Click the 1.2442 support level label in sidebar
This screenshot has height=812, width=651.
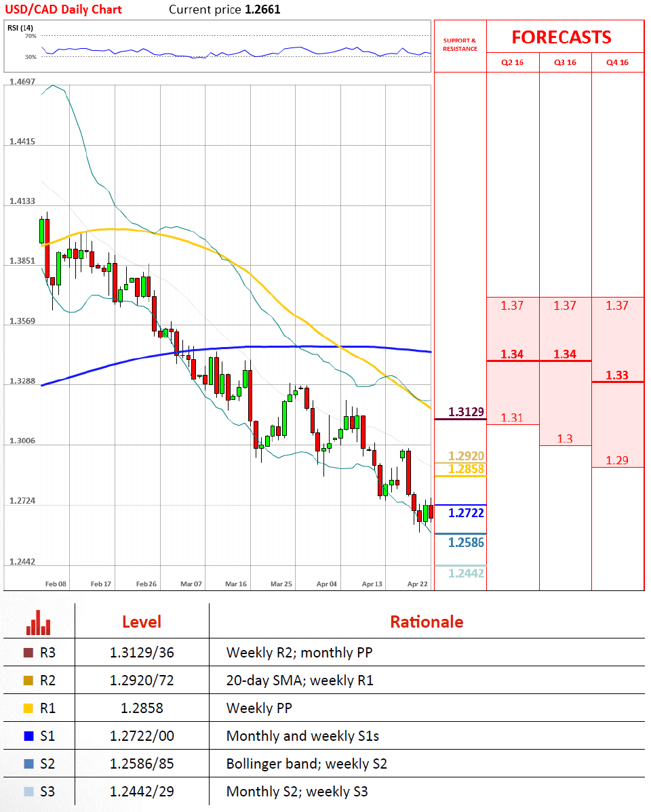[466, 573]
